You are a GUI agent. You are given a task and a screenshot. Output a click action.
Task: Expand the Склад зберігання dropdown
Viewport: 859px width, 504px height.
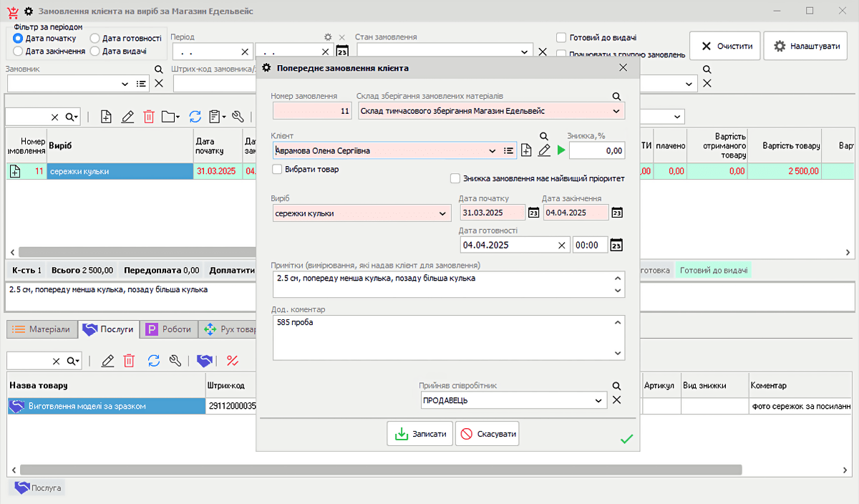coord(616,111)
